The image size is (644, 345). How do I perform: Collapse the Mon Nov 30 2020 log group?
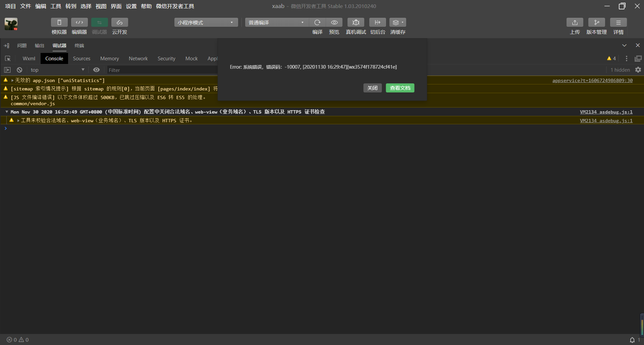coord(7,112)
